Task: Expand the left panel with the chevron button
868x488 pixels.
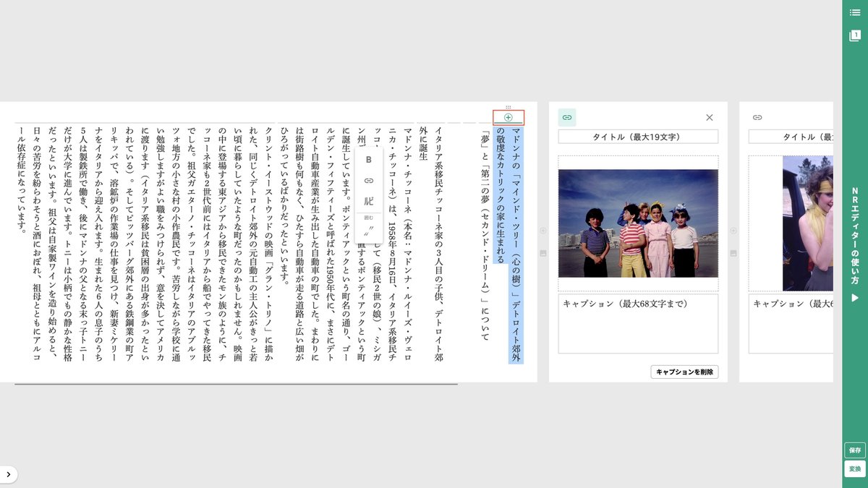Action: click(8, 474)
